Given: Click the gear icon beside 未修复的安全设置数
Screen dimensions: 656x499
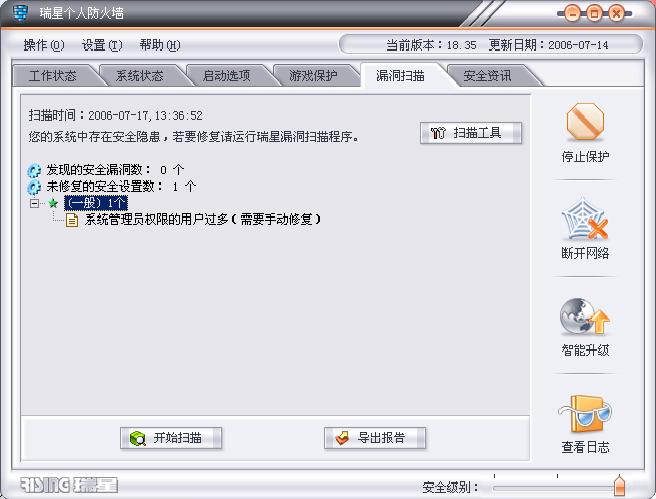Looking at the screenshot, I should [x=34, y=187].
